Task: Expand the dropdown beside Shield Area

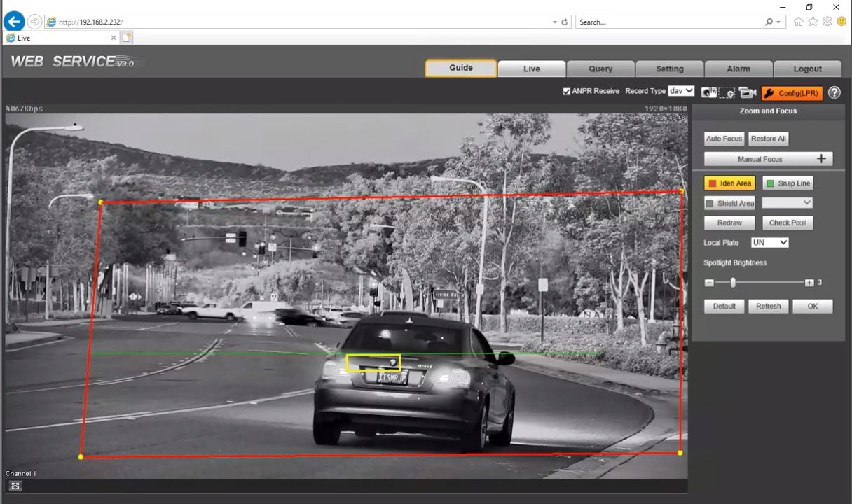Action: pos(788,202)
